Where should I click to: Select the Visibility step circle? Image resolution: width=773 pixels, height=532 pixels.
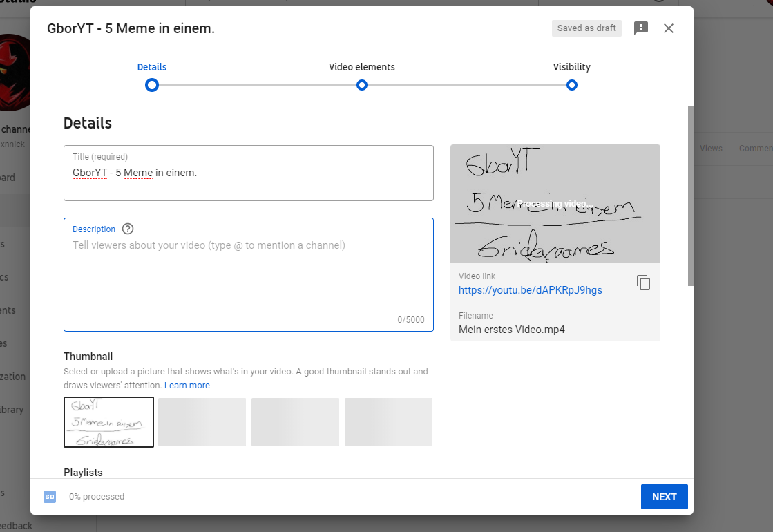click(572, 85)
